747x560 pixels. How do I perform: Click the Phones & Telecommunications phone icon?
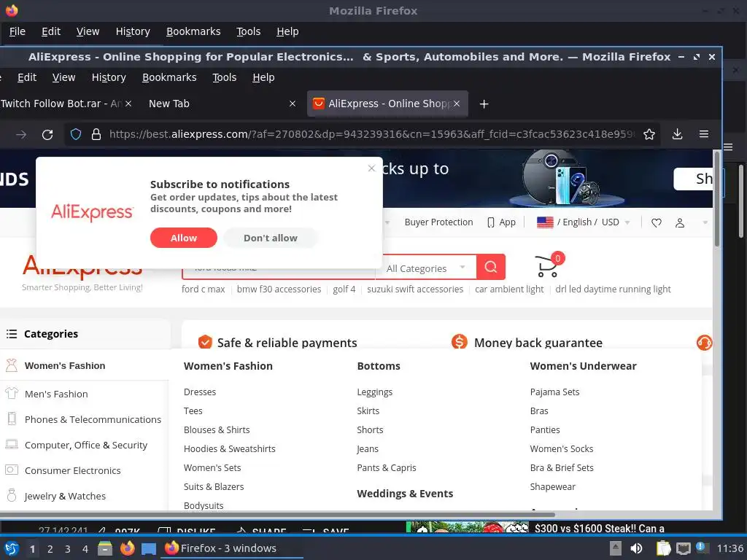point(12,419)
